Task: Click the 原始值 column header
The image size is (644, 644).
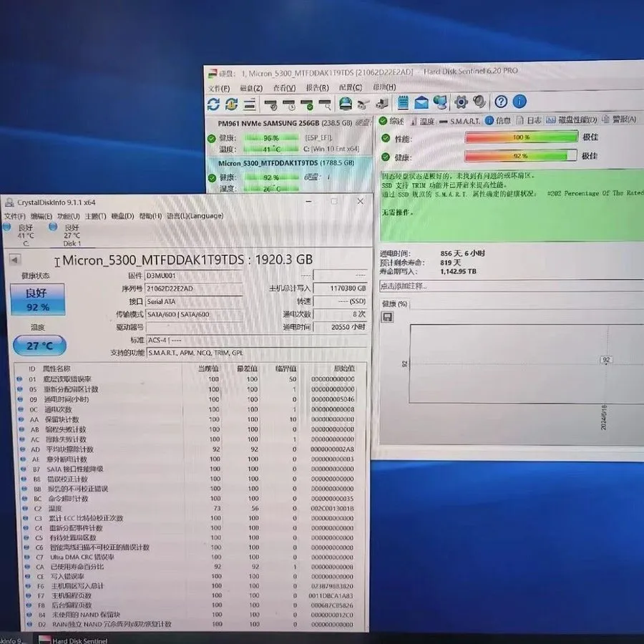Action: click(x=343, y=369)
